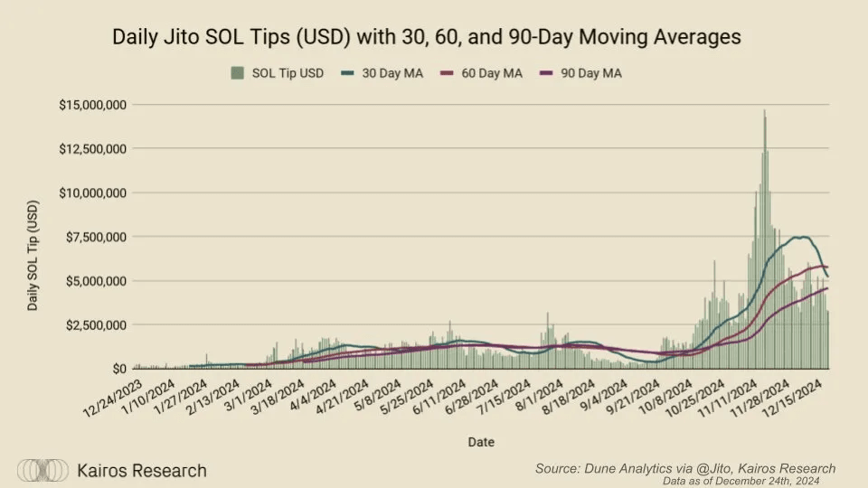Screen dimensions: 868x488
Task: Click the '10/25/2024' x-axis date label
Action: 696,399
